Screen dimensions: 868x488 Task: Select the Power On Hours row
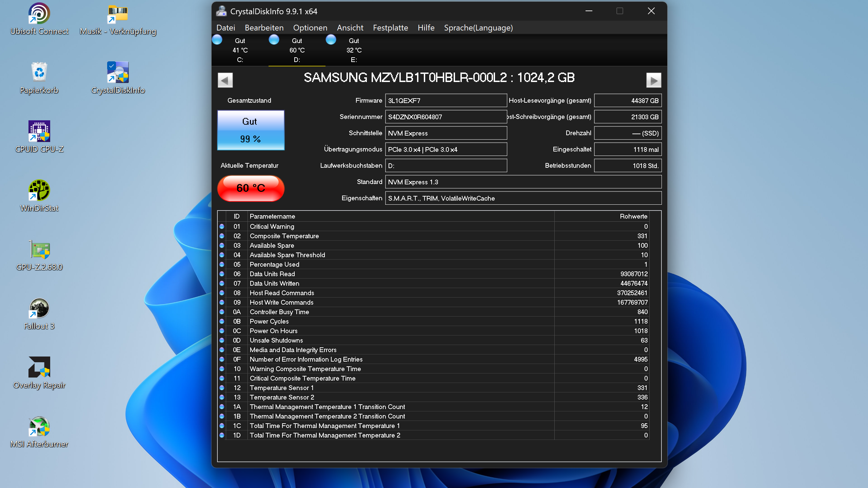(x=434, y=331)
